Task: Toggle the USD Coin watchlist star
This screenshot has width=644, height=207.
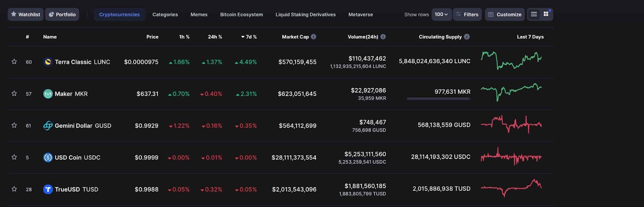Action: (x=14, y=157)
